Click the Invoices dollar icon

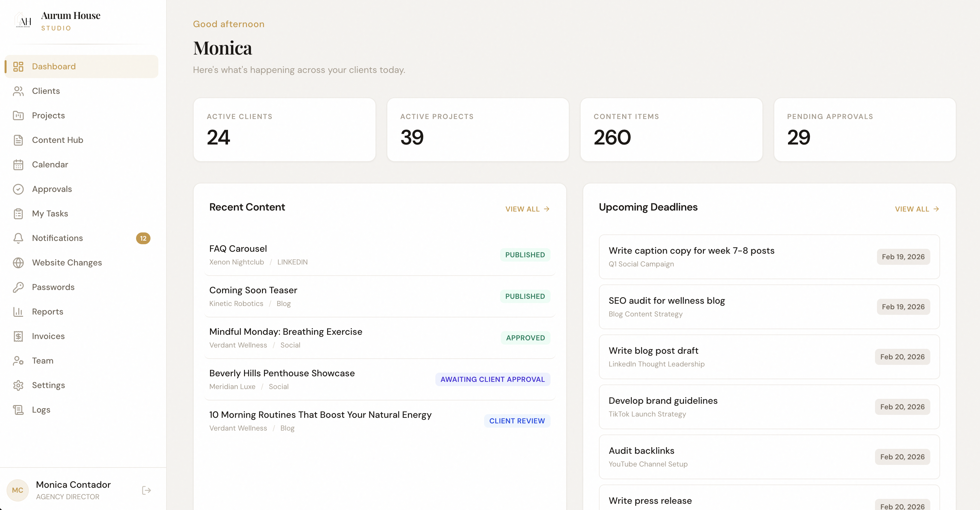[19, 336]
